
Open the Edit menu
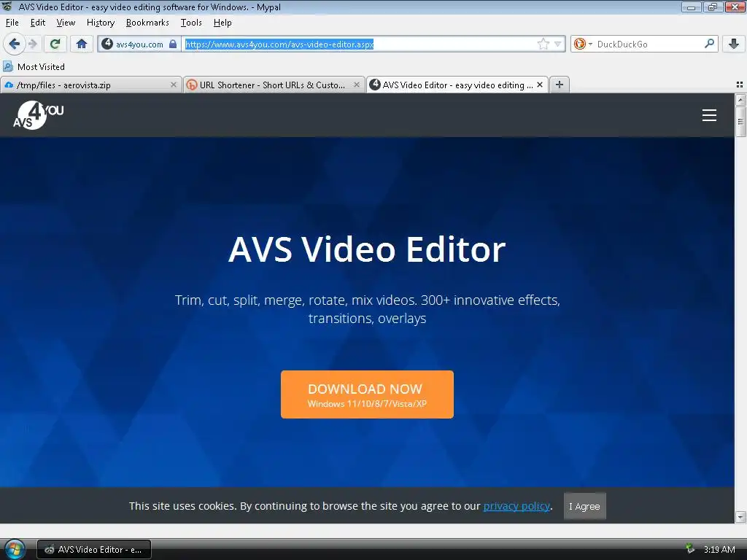(x=38, y=23)
